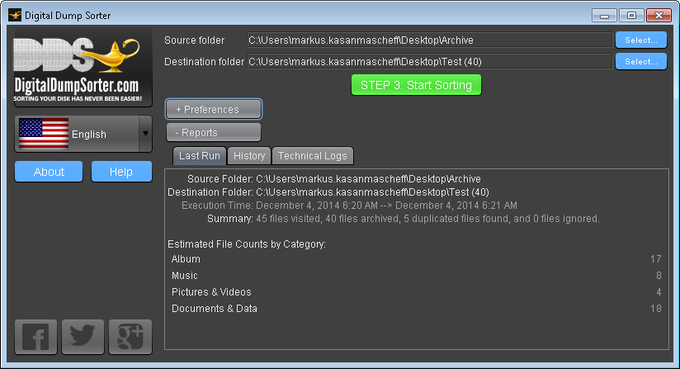
Task: Click the Execution Time line
Action: click(x=349, y=205)
